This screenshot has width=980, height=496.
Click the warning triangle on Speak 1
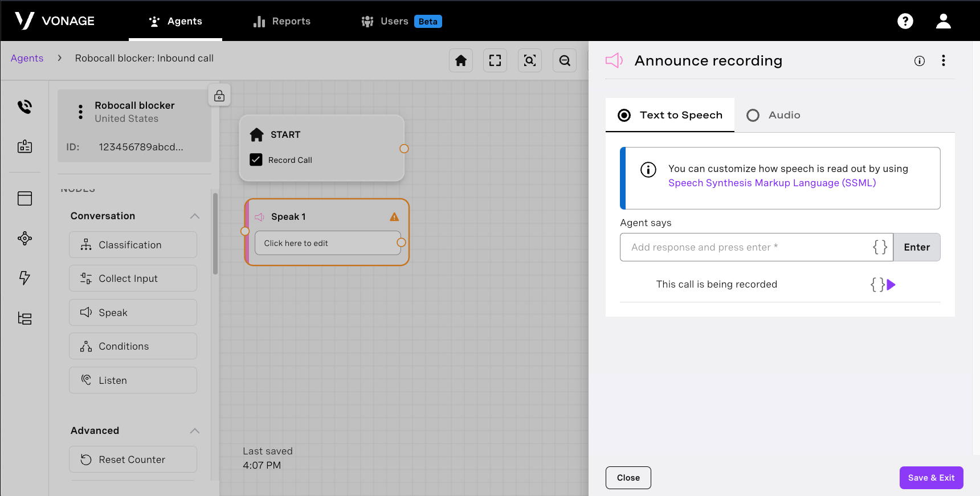tap(394, 217)
